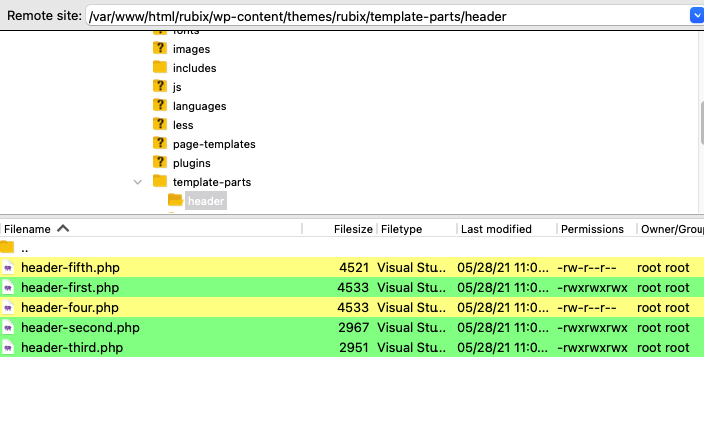Image resolution: width=704 pixels, height=427 pixels.
Task: Sort by the Owner/Group column
Action: (x=672, y=229)
